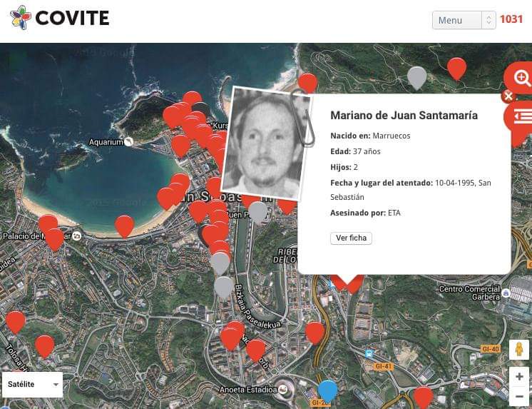532x409 pixels.
Task: Click the Anoeta Estadioa stadium icon
Action: (282, 389)
